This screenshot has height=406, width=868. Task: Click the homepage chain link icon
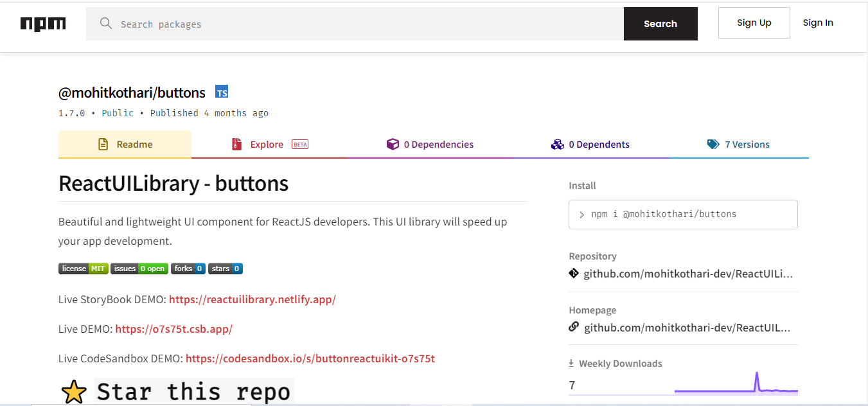(x=574, y=327)
